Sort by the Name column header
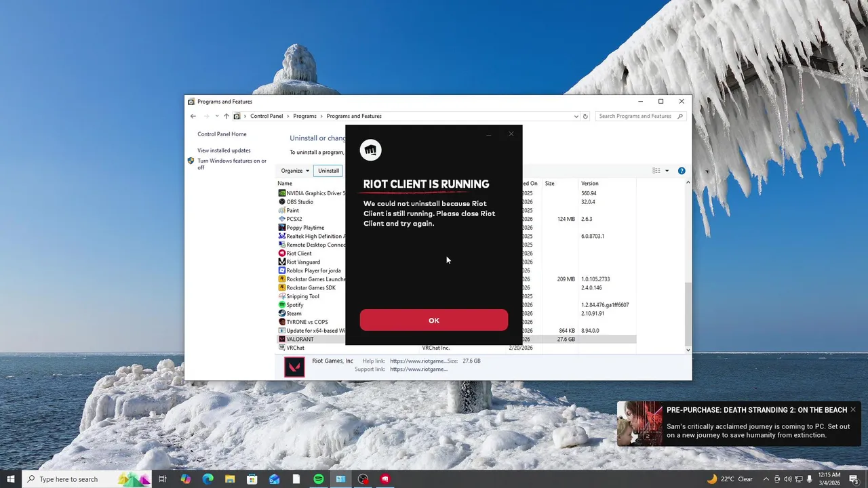The height and width of the screenshot is (488, 868). coord(285,184)
